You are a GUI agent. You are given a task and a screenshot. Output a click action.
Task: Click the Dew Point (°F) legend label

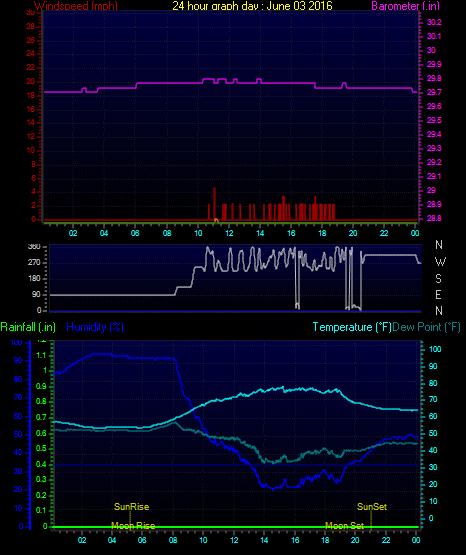click(426, 327)
